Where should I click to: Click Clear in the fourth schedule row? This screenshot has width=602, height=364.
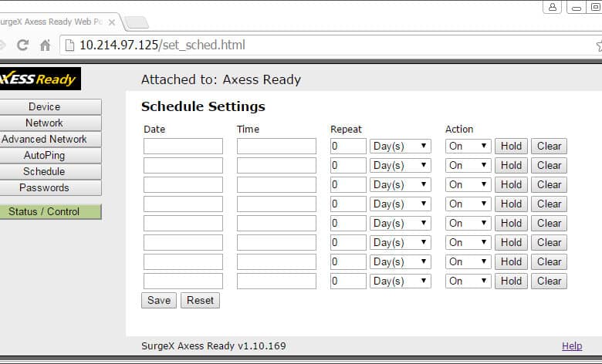point(549,204)
